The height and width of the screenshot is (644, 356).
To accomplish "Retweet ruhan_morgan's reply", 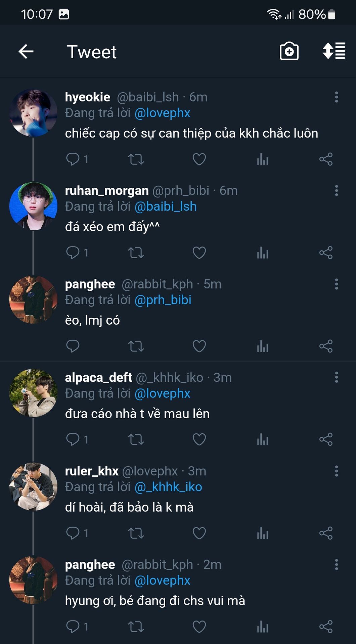I will [x=136, y=253].
